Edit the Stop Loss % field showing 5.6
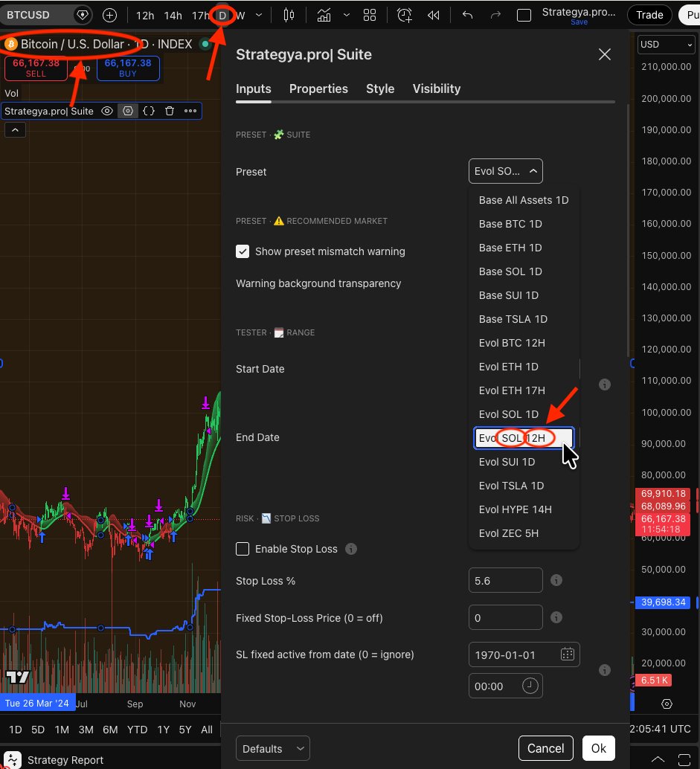 505,580
